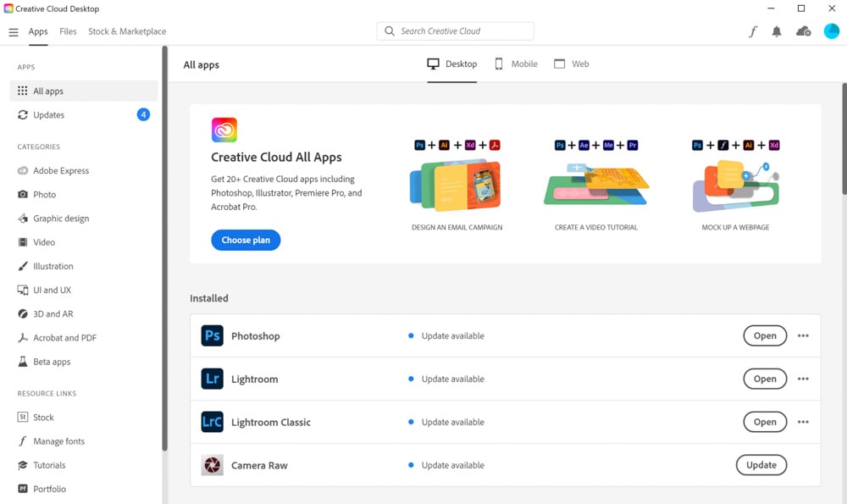Click the Camera Raw app icon
Screen dimensions: 847x504
[213, 465]
